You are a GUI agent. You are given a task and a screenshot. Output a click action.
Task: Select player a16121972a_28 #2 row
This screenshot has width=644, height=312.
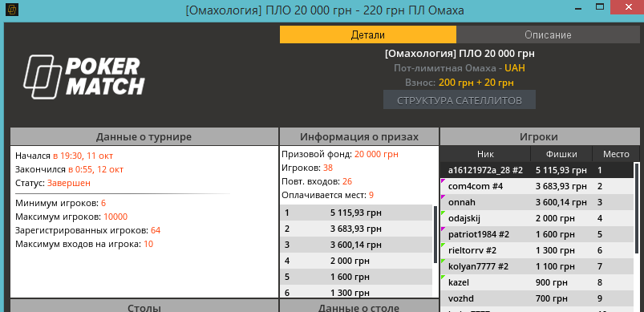click(x=537, y=170)
